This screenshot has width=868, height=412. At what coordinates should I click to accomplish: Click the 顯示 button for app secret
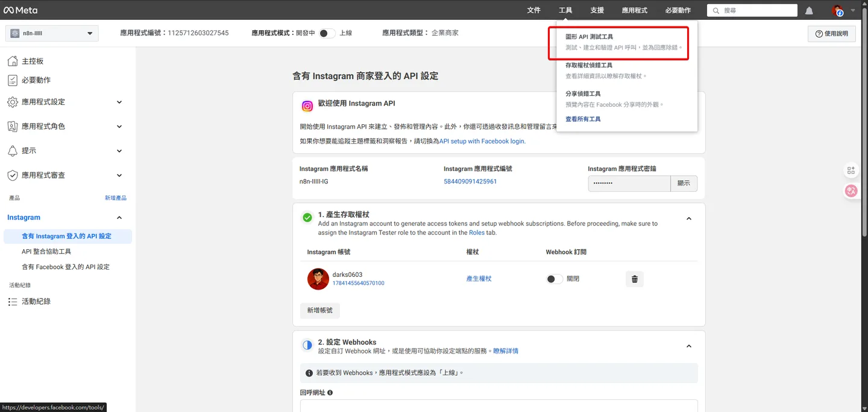[684, 183]
